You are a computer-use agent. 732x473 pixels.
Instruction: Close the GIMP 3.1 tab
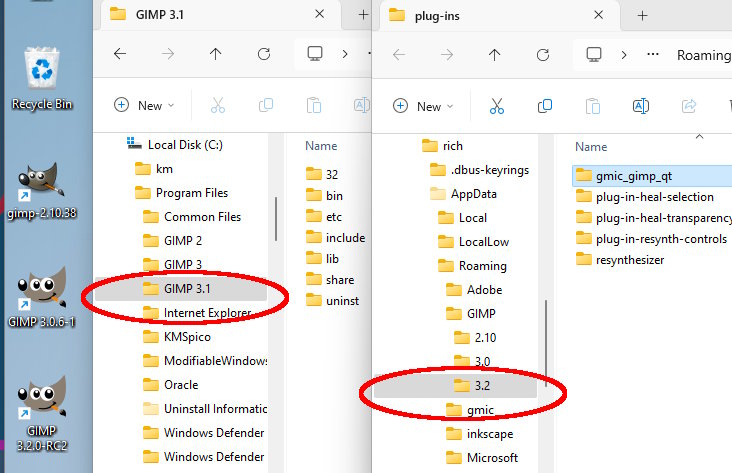pos(319,14)
